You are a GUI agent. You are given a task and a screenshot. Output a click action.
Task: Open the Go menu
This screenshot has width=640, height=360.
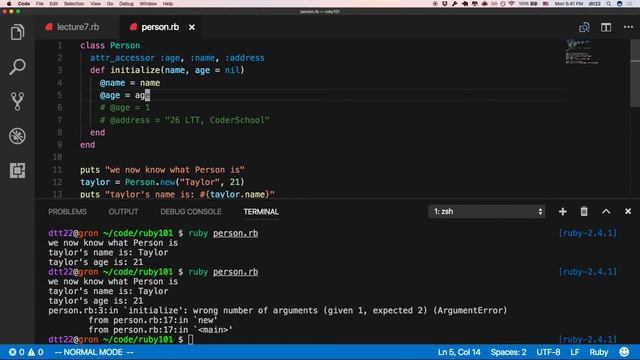[x=110, y=3]
